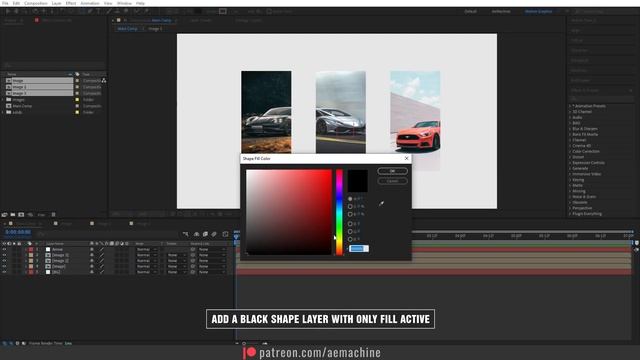Viewport: 640px width, 360px height.
Task: Click the composition mini-flowchart icon in timeline
Action: point(186,234)
